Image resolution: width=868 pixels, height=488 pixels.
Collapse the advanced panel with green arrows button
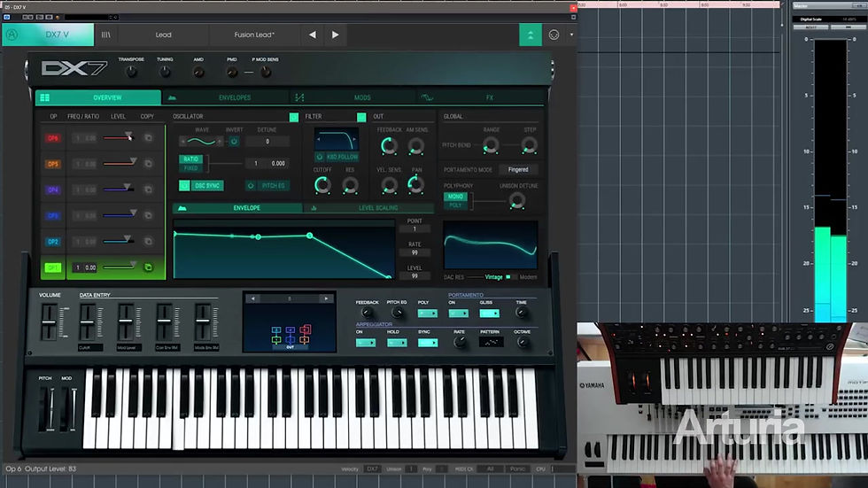531,35
